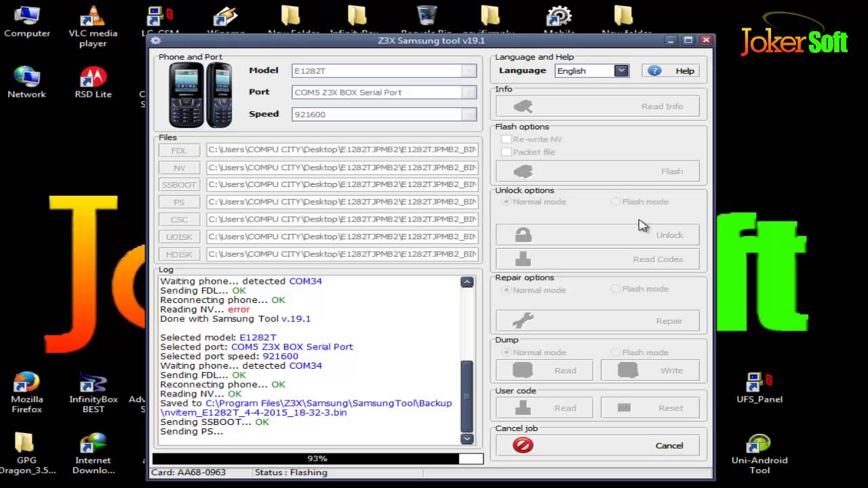Click the Read Codes icon
The image size is (868, 488).
pos(523,259)
